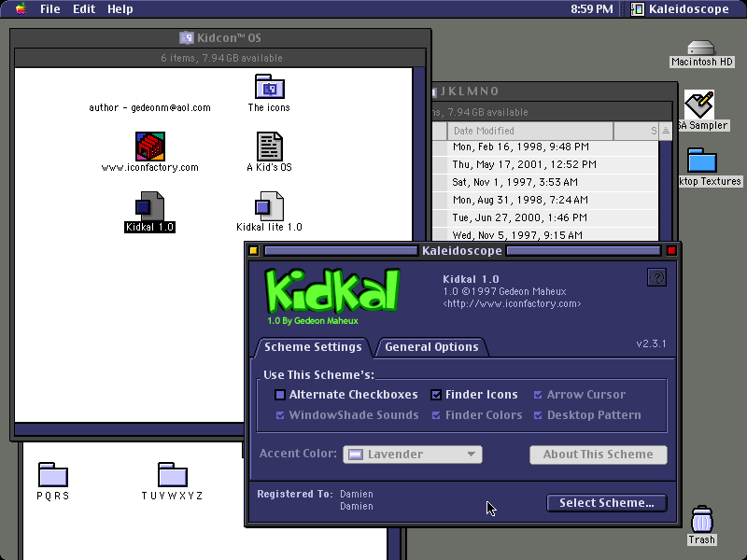Select row Thu, May 17, 2001, 12:52 PM
This screenshot has width=747, height=560.
pyautogui.click(x=545, y=164)
